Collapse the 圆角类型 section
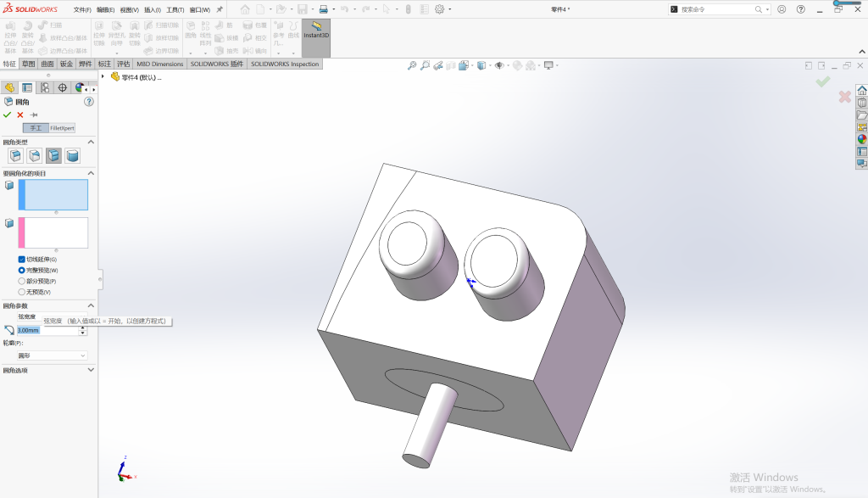Image resolution: width=868 pixels, height=498 pixels. (91, 143)
